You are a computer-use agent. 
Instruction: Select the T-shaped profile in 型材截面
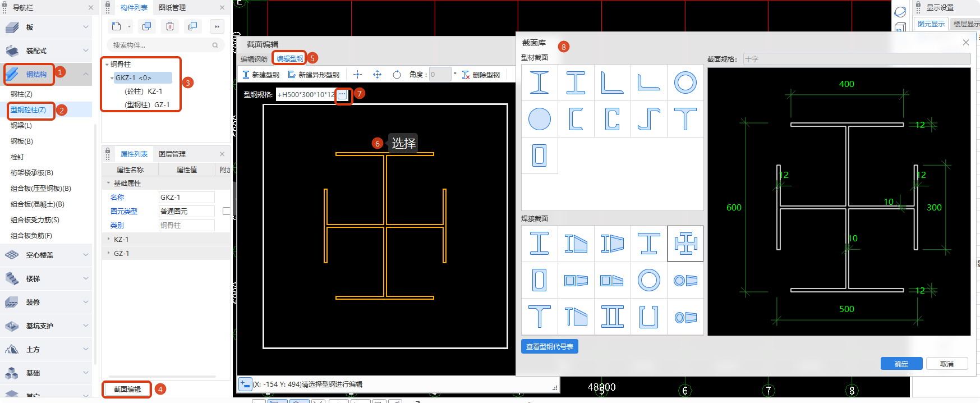685,119
